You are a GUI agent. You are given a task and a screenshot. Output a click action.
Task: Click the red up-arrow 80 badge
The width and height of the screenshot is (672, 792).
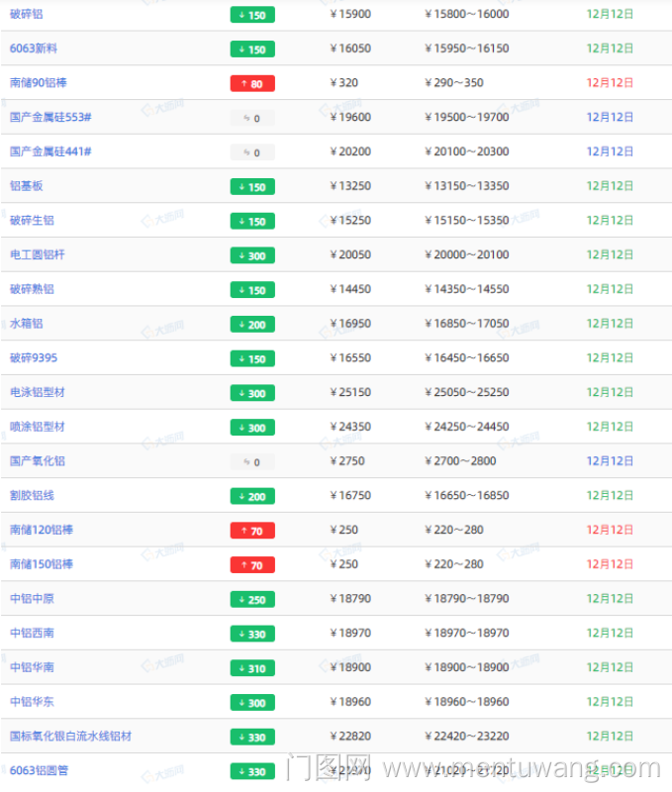point(252,84)
